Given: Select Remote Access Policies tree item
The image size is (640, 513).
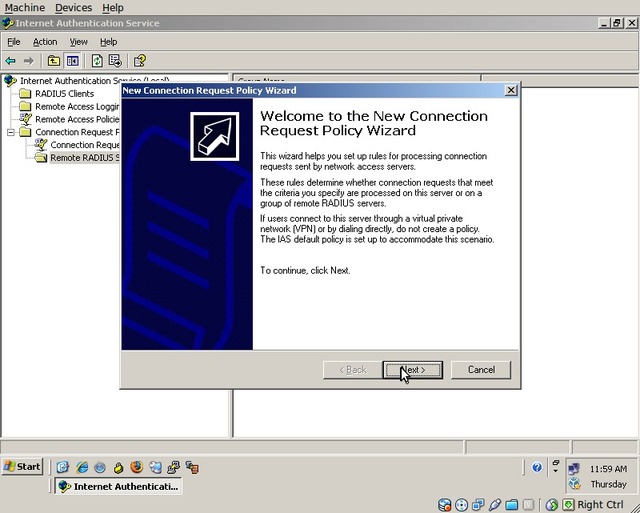Looking at the screenshot, I should 76,120.
